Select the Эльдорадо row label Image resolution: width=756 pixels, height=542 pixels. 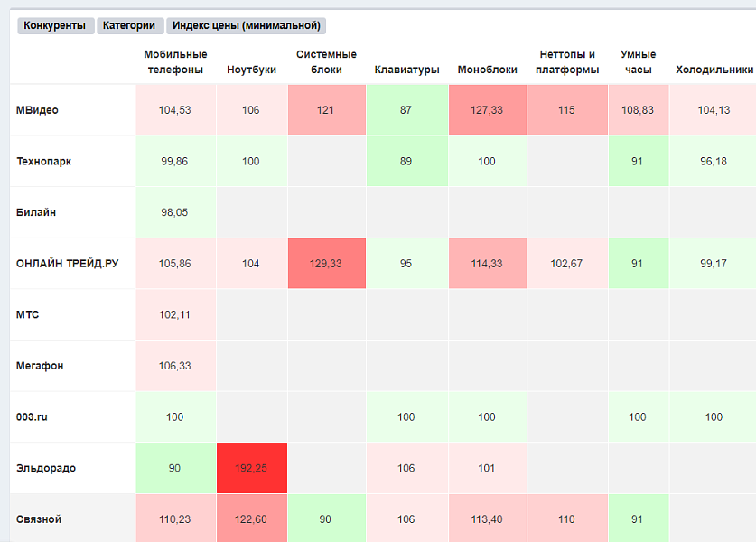45,468
